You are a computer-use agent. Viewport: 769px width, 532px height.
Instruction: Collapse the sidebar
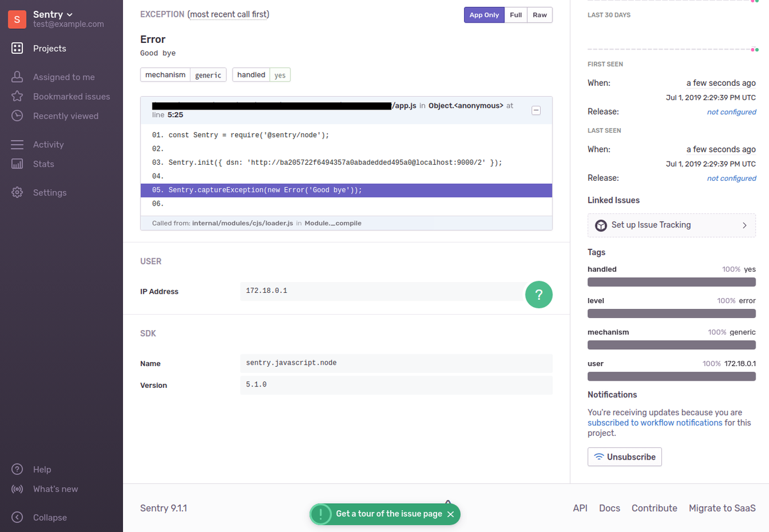coord(49,517)
